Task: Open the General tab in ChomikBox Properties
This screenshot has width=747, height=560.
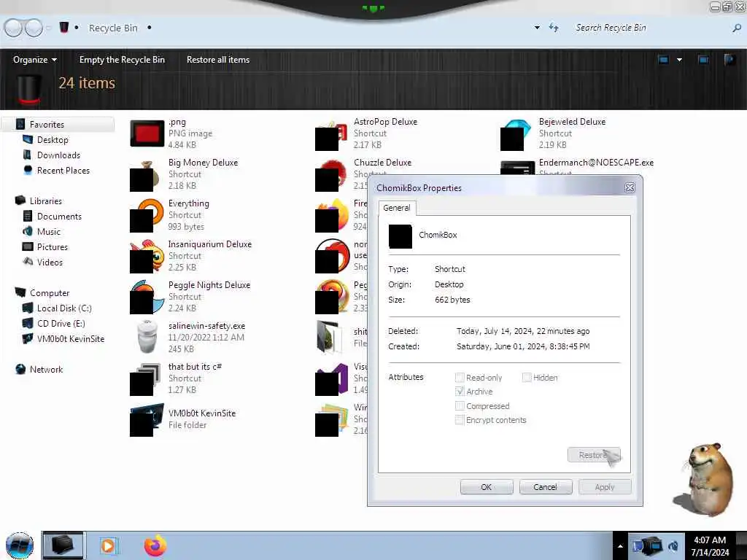Action: click(x=397, y=208)
